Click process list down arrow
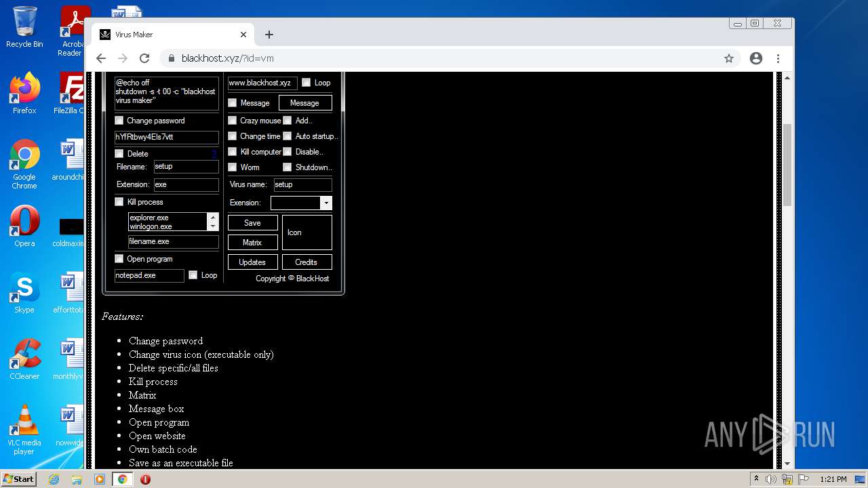868x488 pixels. 213,226
